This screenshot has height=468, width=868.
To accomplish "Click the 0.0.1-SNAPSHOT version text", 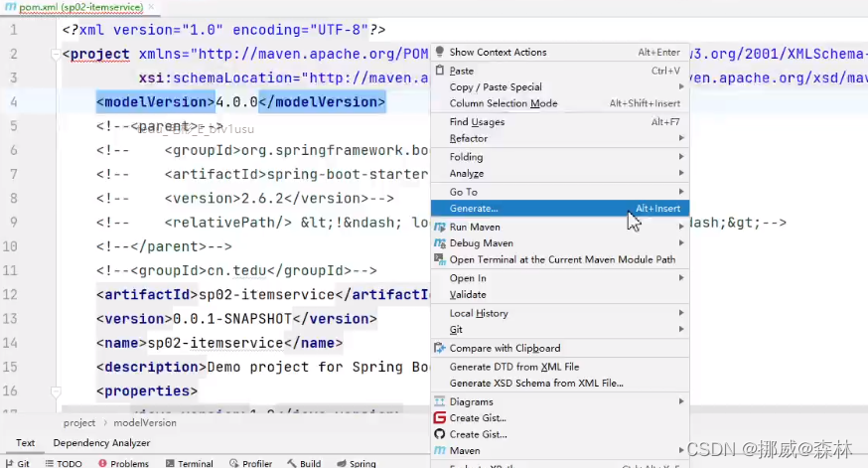I will [232, 319].
